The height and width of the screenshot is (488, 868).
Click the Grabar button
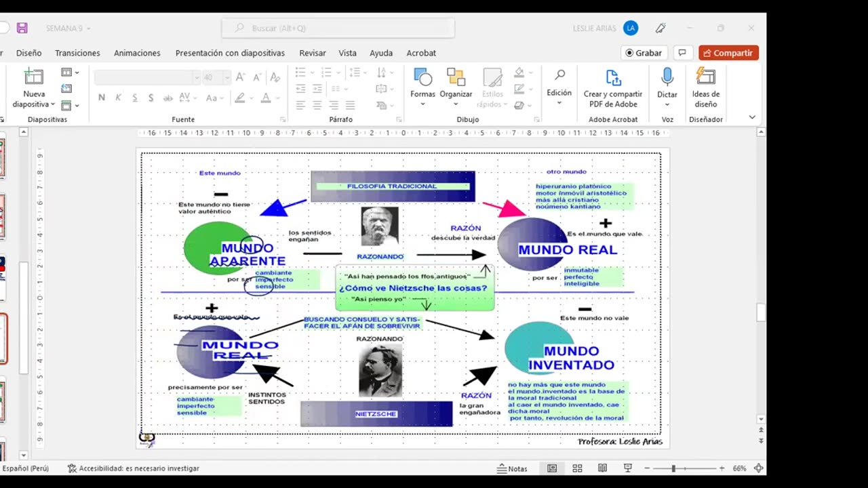point(644,53)
